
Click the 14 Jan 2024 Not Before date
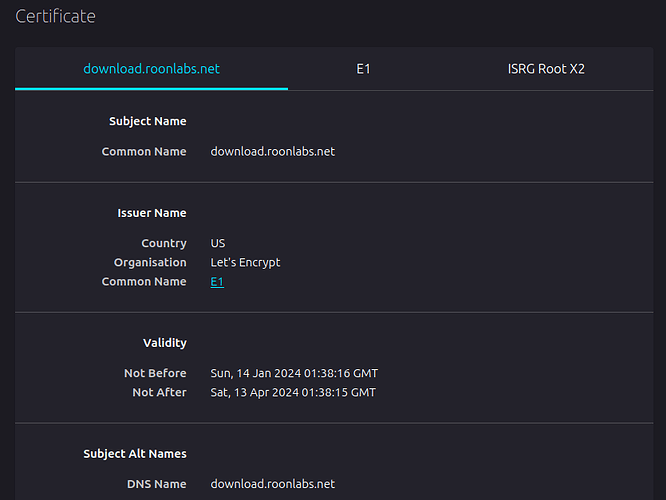click(x=294, y=373)
